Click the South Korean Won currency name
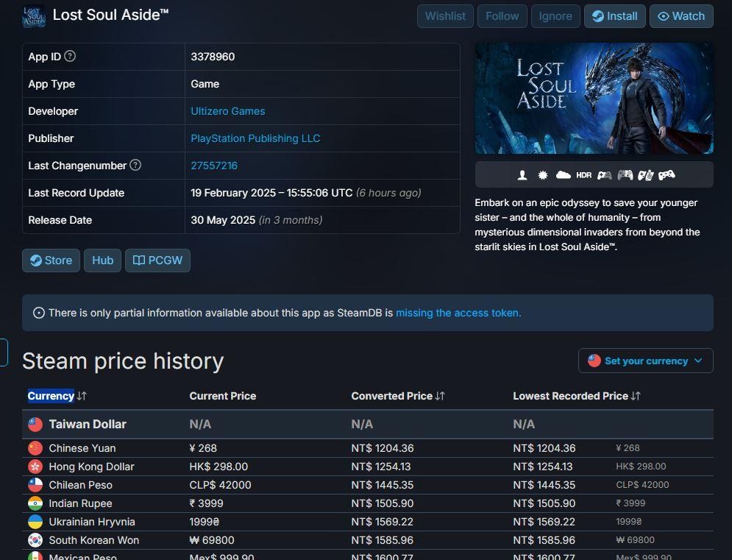Screen dimensions: 732x560 pyautogui.click(x=94, y=540)
